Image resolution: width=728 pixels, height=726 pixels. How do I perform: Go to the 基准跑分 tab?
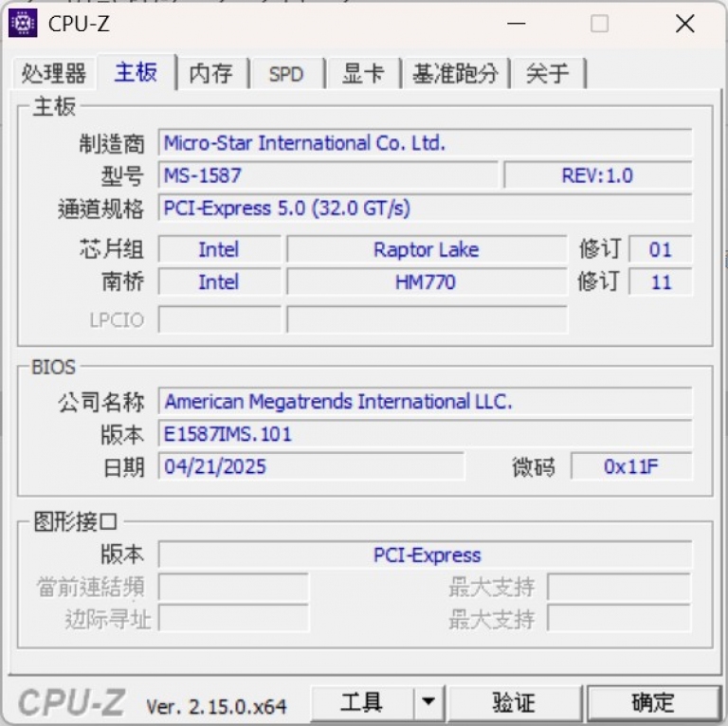(455, 73)
